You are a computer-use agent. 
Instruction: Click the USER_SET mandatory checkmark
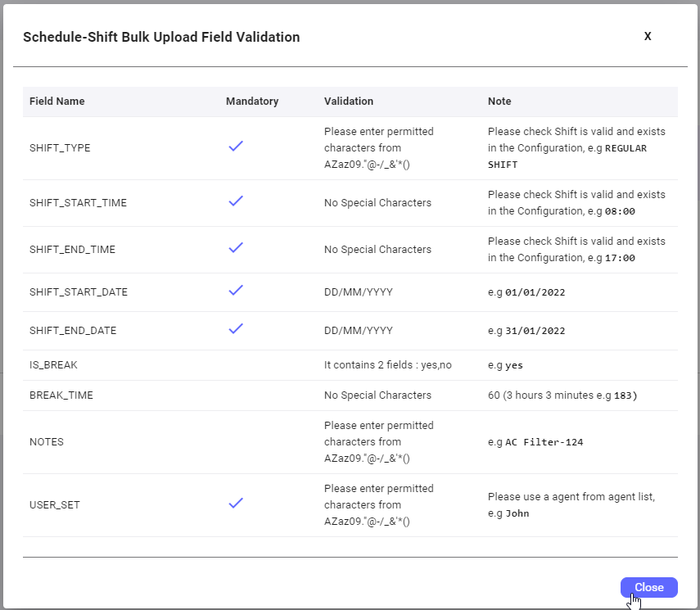(236, 503)
